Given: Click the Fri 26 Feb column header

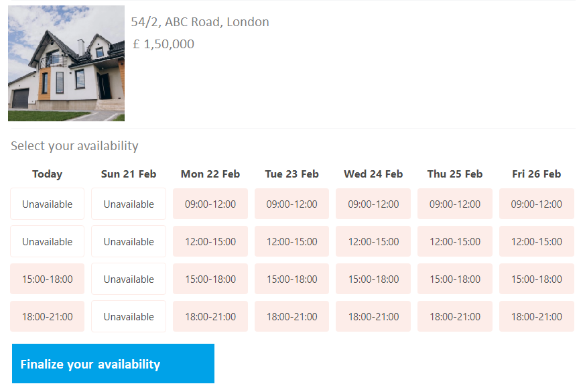Looking at the screenshot, I should click(537, 174).
